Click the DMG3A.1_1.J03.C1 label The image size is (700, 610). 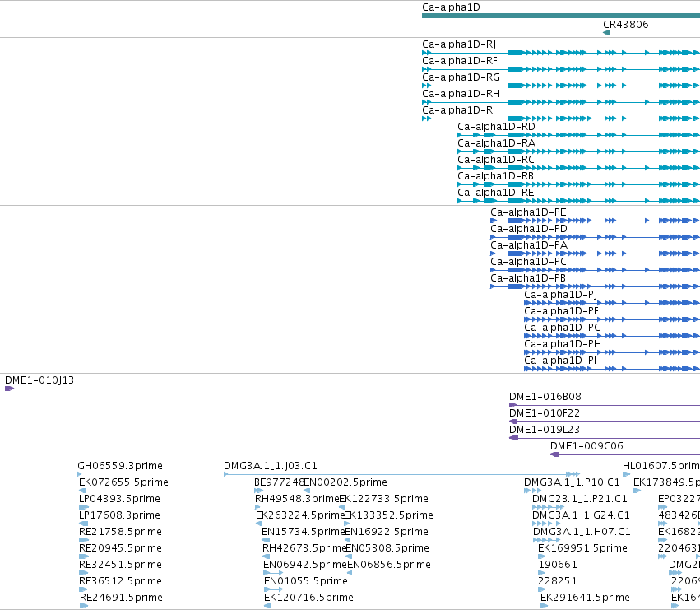pyautogui.click(x=271, y=466)
